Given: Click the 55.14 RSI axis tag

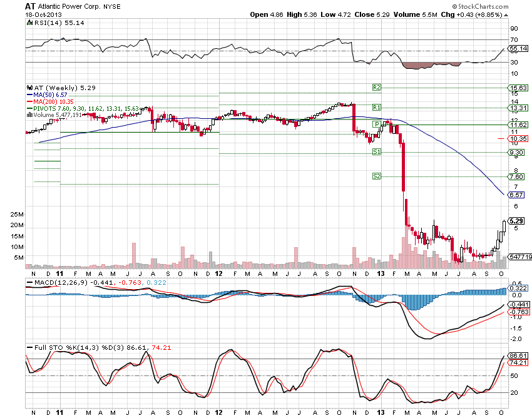Looking at the screenshot, I should (519, 49).
